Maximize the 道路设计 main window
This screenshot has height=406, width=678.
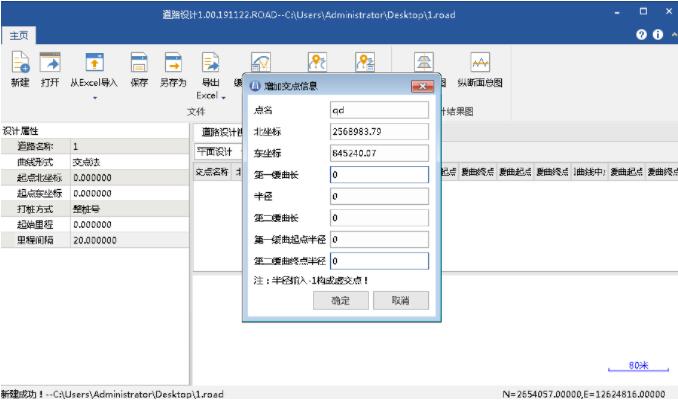click(643, 12)
